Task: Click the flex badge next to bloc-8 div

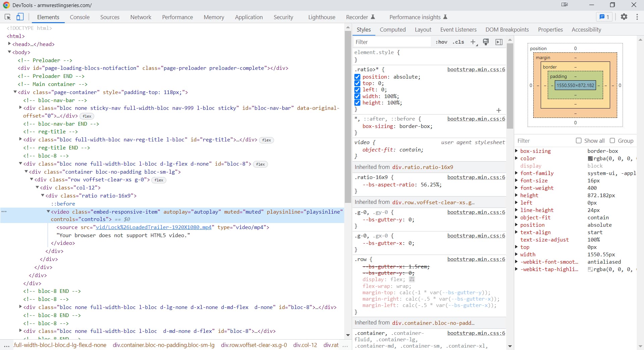Action: [260, 164]
